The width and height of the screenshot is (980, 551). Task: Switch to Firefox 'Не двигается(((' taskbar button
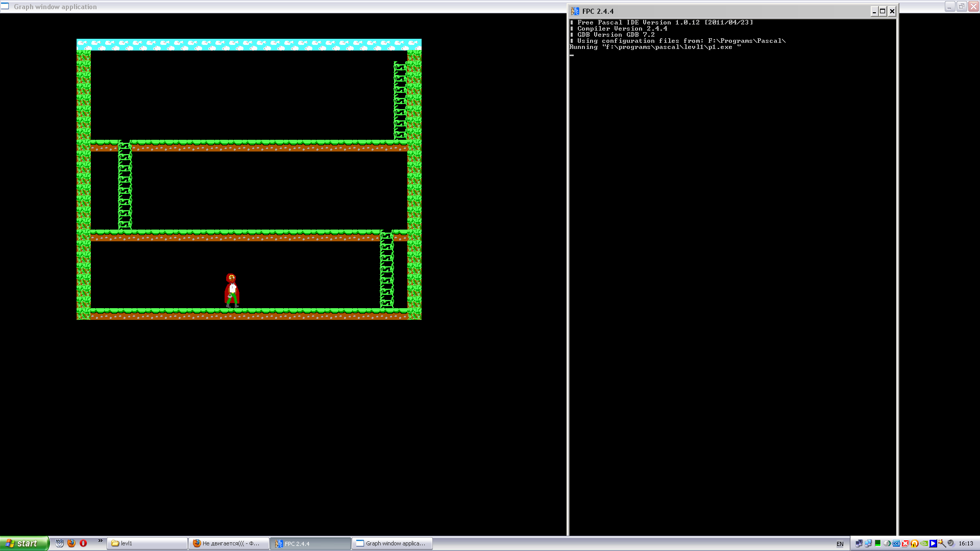(229, 543)
